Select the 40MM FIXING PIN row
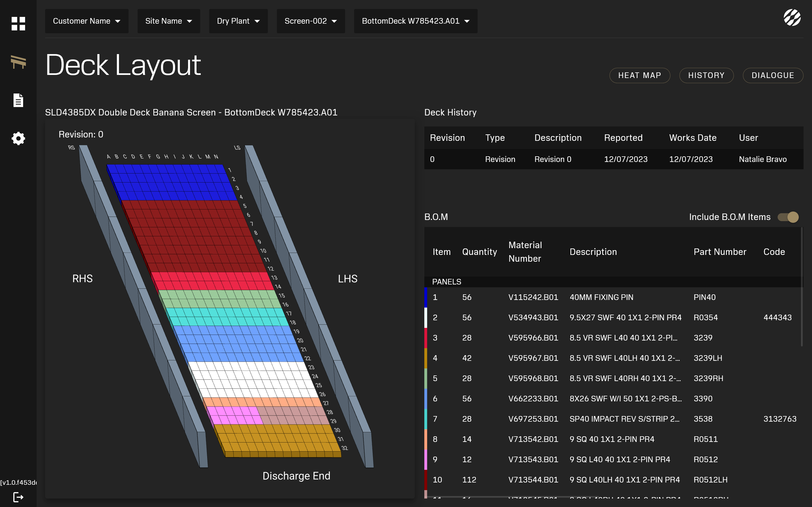The height and width of the screenshot is (507, 812). tap(601, 297)
